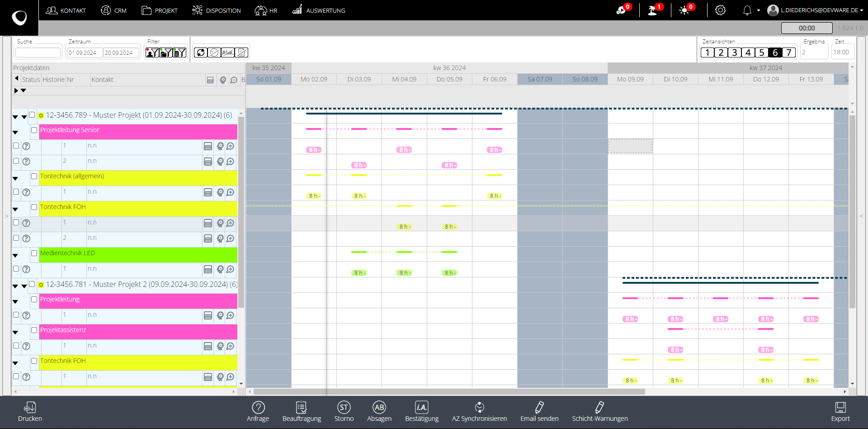Click Drucken in bottom bar
868x429 pixels.
(x=30, y=412)
